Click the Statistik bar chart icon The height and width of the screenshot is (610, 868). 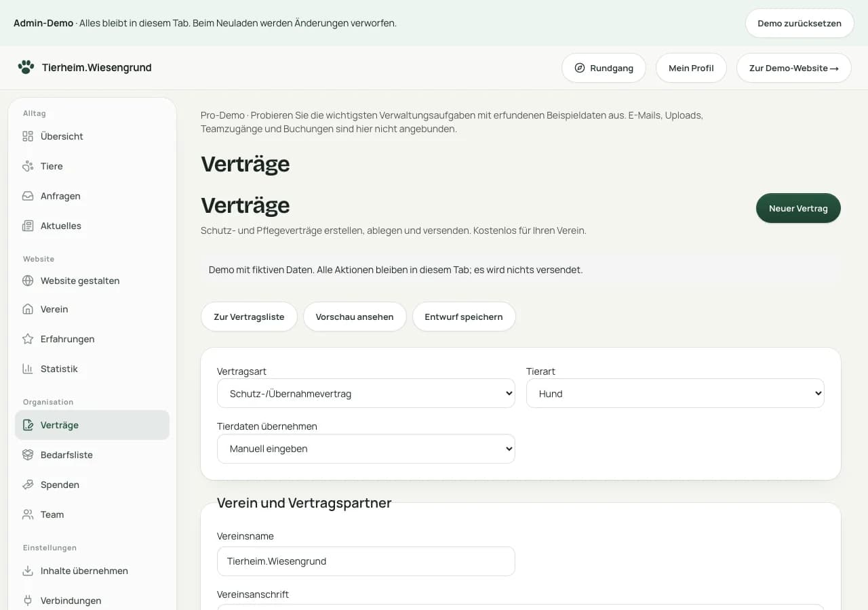[28, 369]
